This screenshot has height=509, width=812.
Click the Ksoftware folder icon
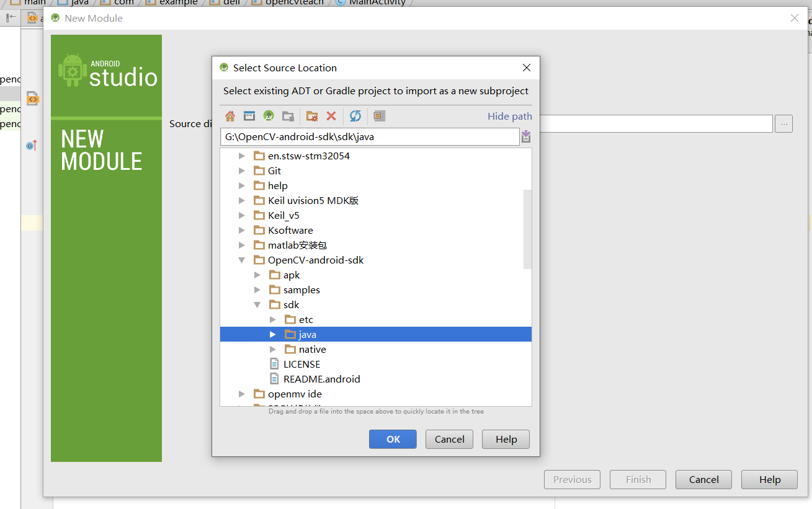coord(259,230)
